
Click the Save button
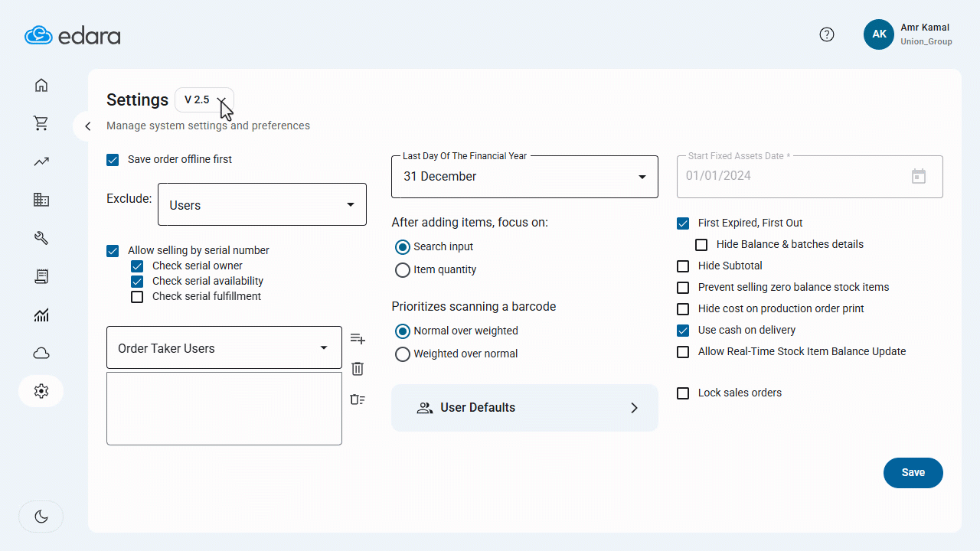pyautogui.click(x=913, y=473)
